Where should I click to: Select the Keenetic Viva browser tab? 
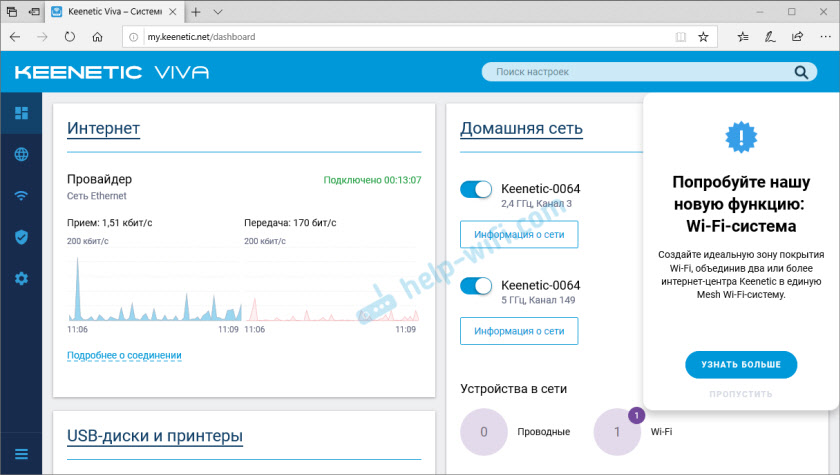114,12
